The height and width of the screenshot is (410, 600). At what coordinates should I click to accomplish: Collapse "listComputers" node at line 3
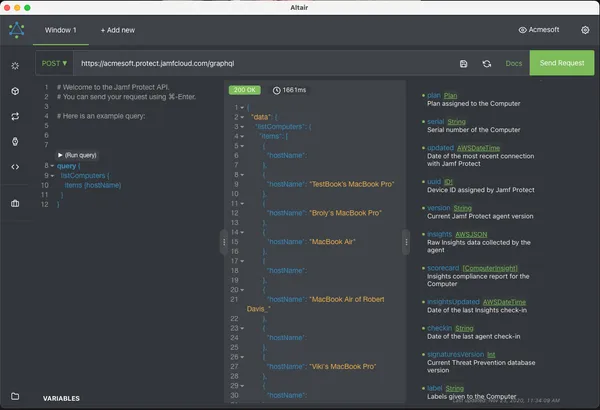click(x=242, y=127)
